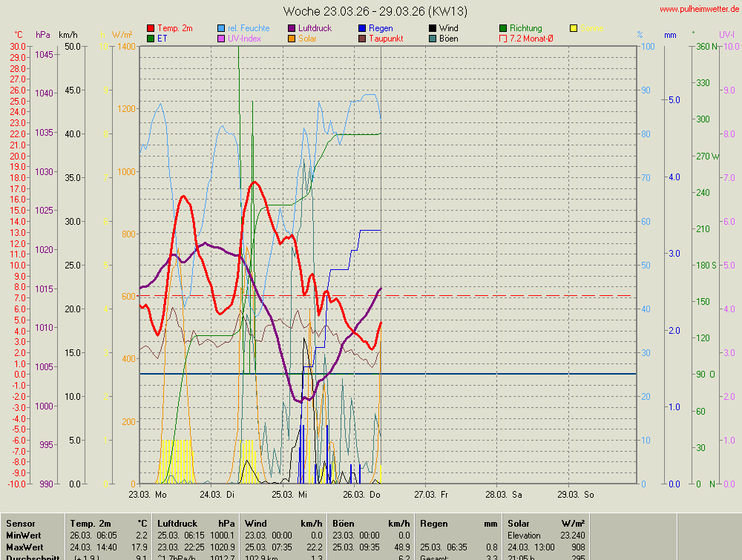The width and height of the screenshot is (742, 560).
Task: Click the magenta UV-Index legend square
Action: [222, 39]
